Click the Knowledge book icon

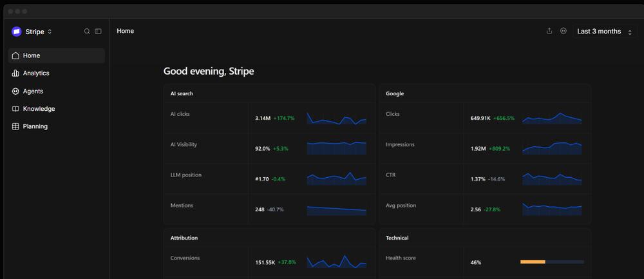coord(15,109)
